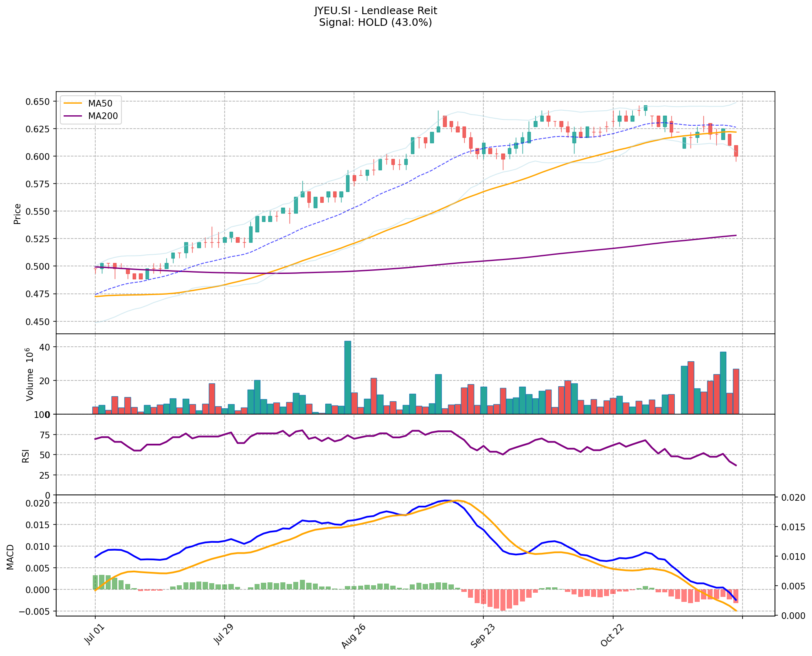
Task: Click the Price y-axis label
Action: tap(17, 214)
